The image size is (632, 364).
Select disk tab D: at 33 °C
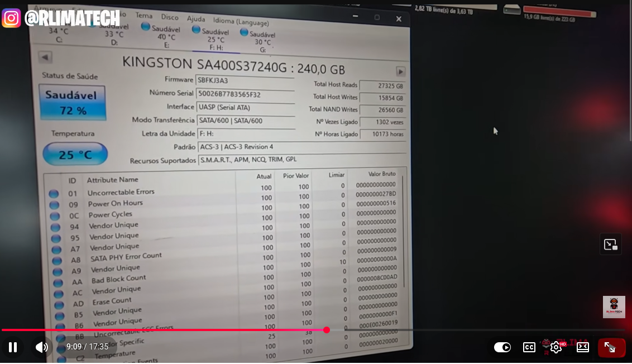(114, 34)
